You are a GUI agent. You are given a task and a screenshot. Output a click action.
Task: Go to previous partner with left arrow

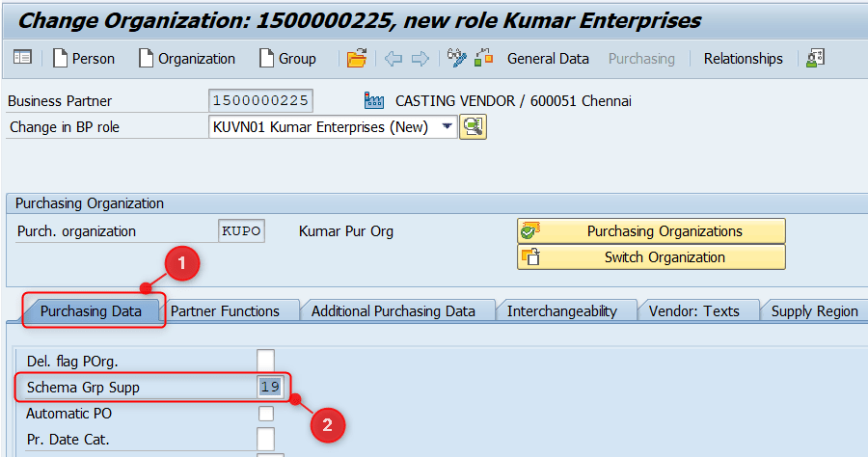tap(393, 58)
